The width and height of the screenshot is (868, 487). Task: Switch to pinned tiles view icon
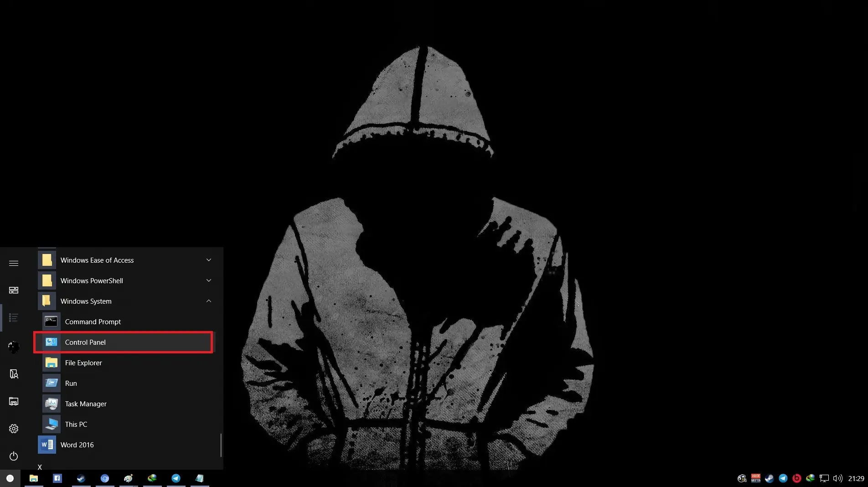(x=14, y=290)
